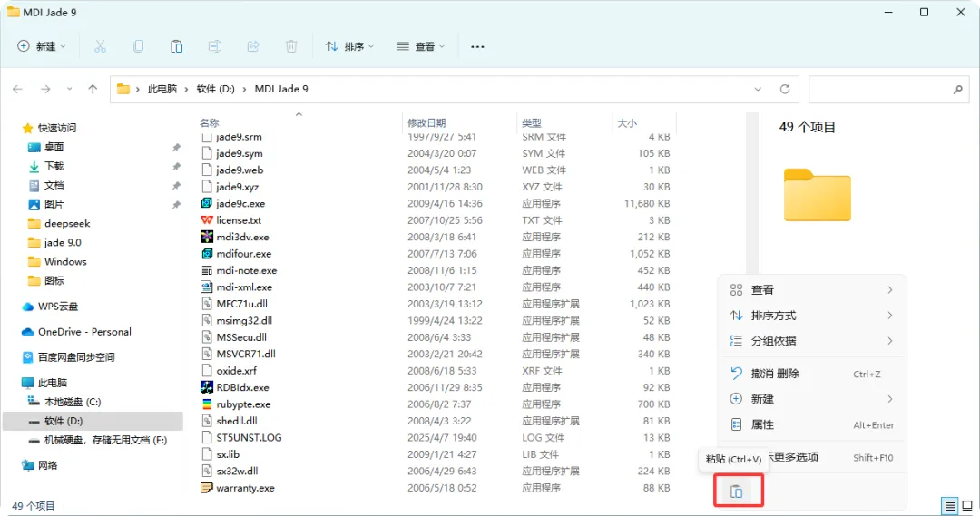This screenshot has width=980, height=516.
Task: Open jade 9.0 folder in sidebar
Action: [63, 243]
